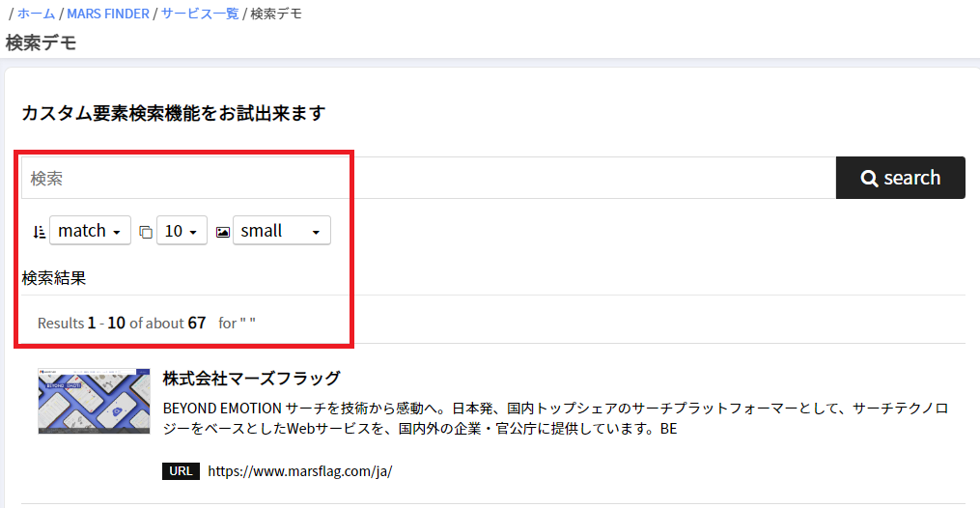Viewport: 980px width, 508px height.
Task: Open the small image size dropdown
Action: tap(282, 231)
